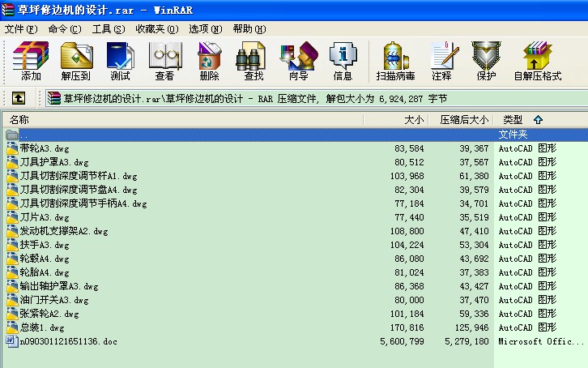Select file 刀具切割深度调节手柄A4.dwg
588x368 pixels.
coord(83,203)
